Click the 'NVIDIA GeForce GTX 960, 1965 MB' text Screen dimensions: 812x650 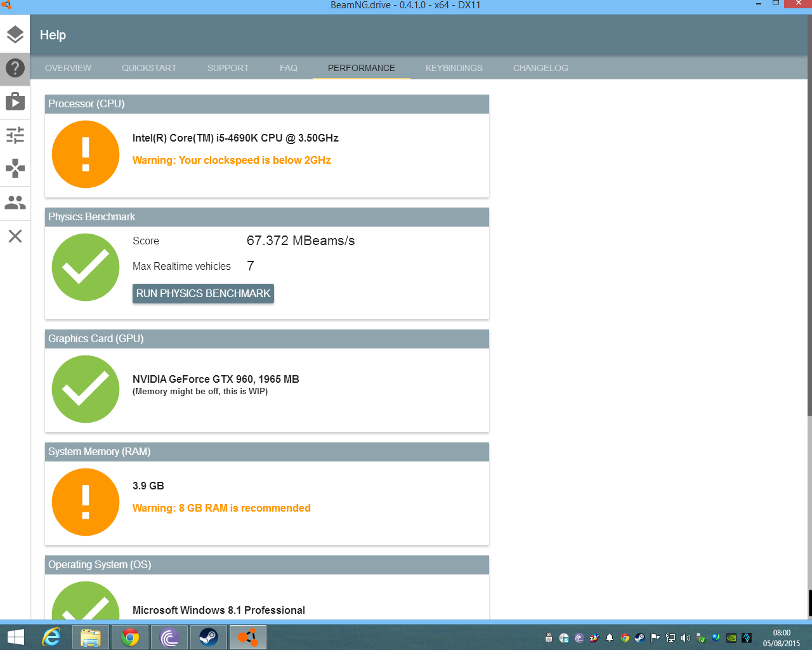tap(216, 379)
